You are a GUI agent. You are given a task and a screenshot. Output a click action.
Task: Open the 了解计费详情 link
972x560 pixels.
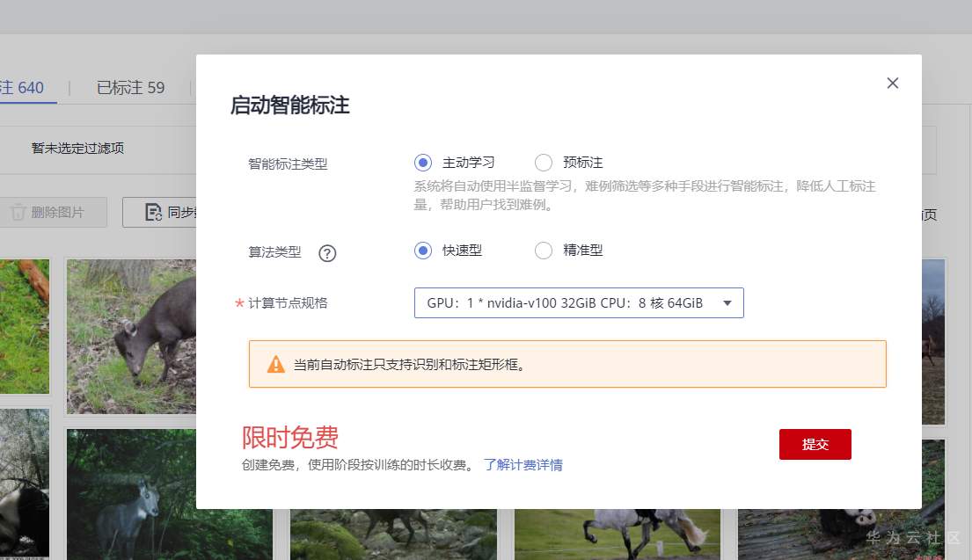pyautogui.click(x=523, y=464)
